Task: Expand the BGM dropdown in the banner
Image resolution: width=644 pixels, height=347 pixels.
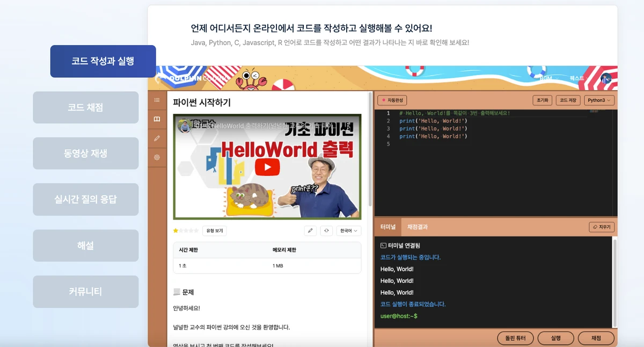Action: (548, 78)
